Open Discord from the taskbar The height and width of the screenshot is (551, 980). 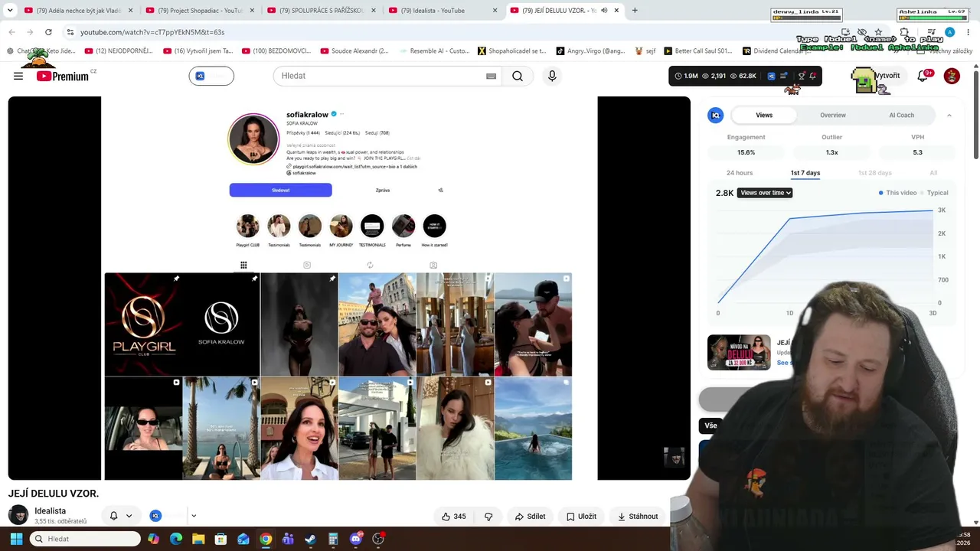pos(355,539)
